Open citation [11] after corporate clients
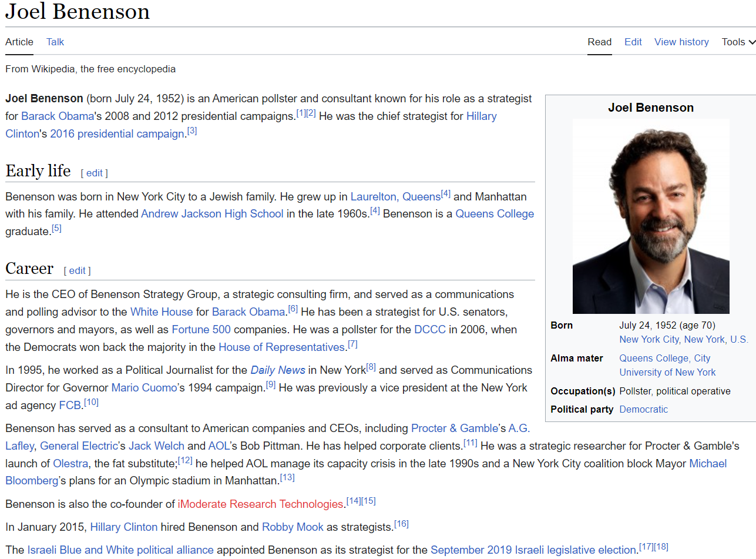 coord(471,442)
